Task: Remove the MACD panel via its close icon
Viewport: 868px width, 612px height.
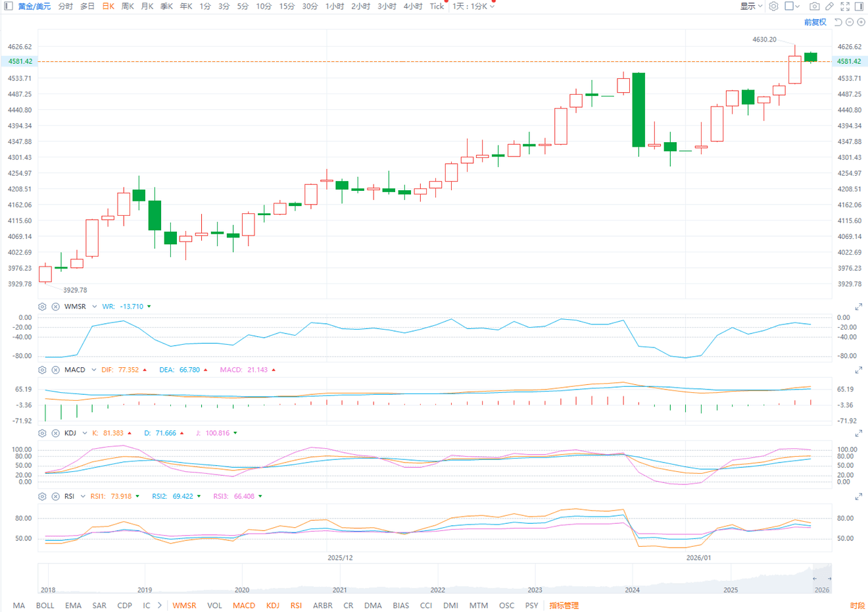Action: coord(55,369)
